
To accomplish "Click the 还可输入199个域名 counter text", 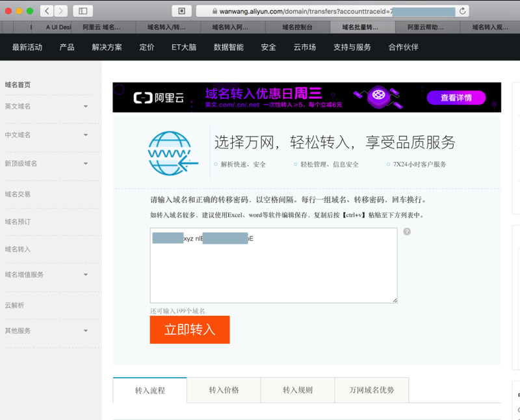I will (x=177, y=311).
